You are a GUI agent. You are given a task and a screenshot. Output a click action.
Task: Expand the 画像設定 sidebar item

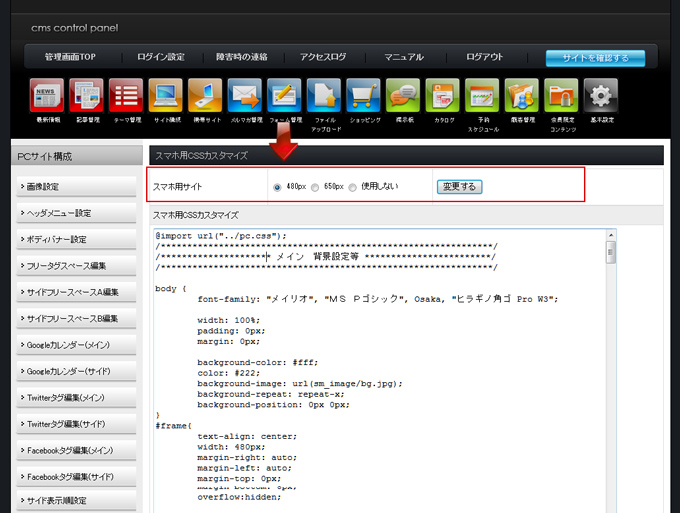[x=77, y=187]
